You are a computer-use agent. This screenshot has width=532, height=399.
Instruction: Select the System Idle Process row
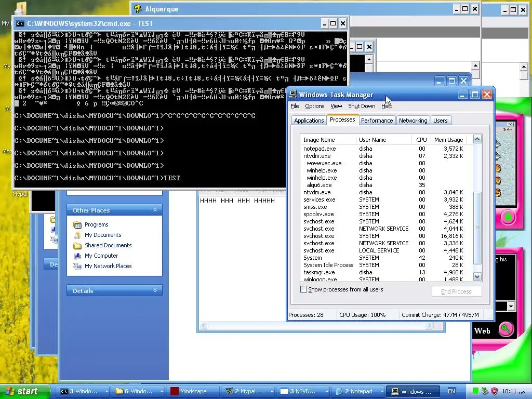click(383, 265)
